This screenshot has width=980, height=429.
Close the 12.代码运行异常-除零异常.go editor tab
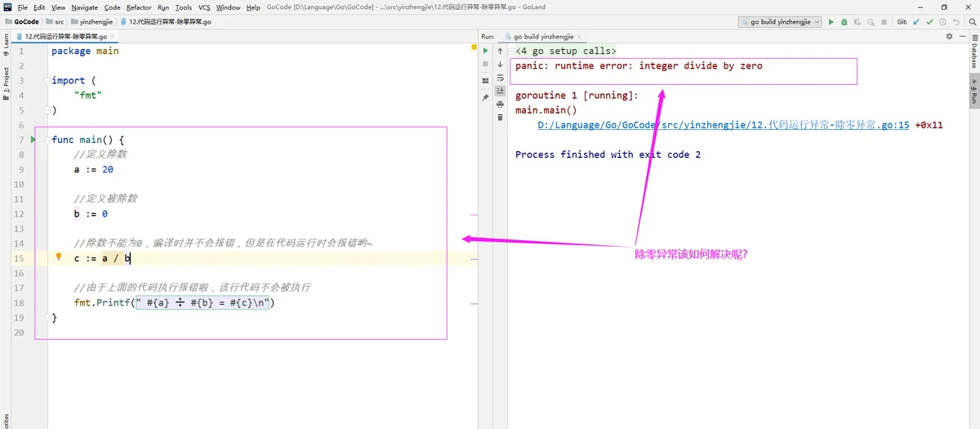(114, 37)
